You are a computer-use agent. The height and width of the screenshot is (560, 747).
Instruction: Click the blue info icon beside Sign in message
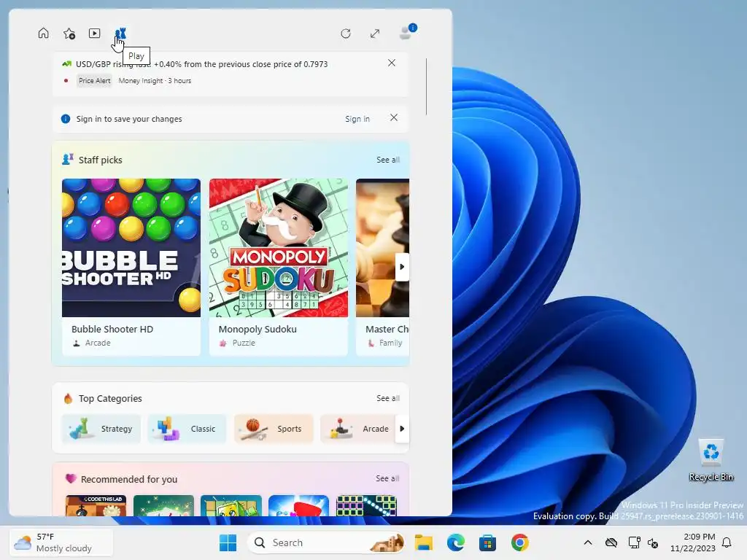pos(66,119)
